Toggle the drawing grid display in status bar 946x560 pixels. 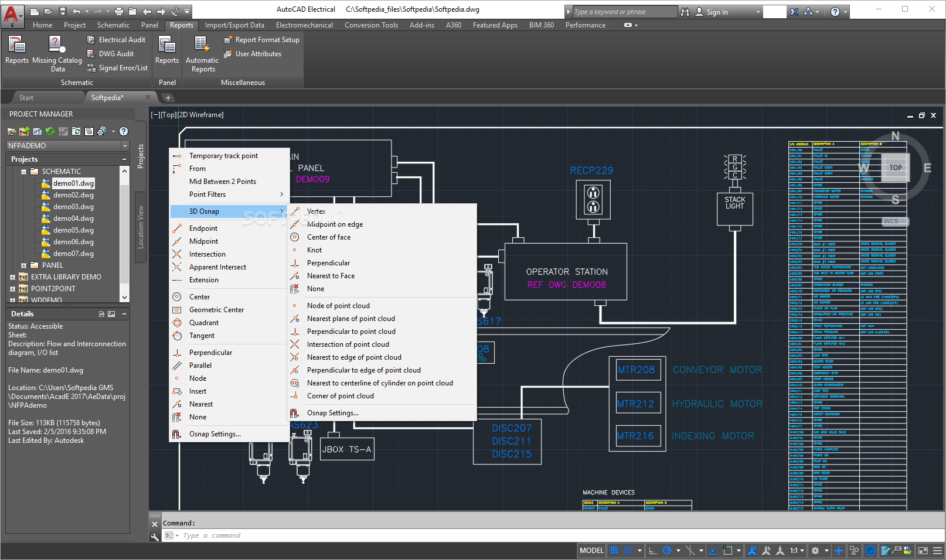click(614, 551)
